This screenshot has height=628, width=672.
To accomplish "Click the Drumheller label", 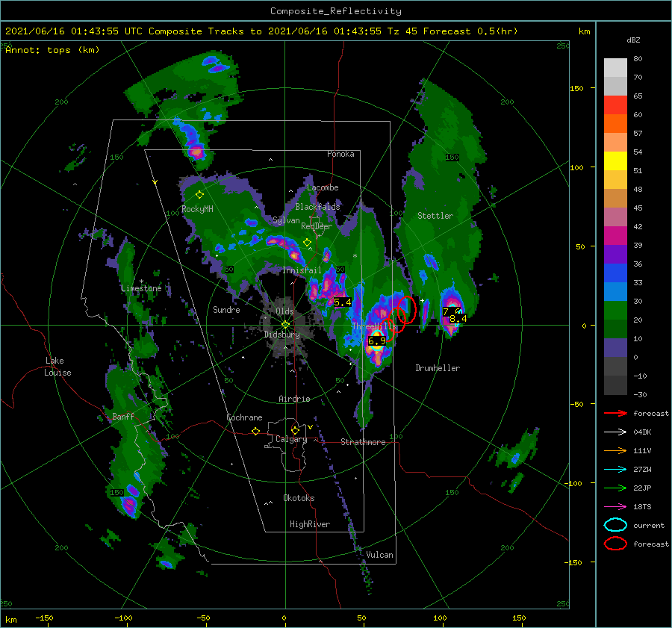I will tap(438, 368).
